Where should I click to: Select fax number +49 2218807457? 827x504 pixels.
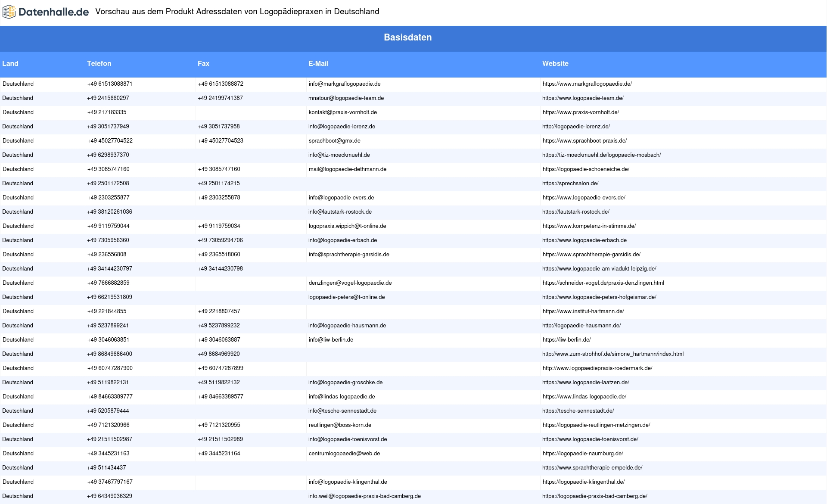click(x=219, y=311)
